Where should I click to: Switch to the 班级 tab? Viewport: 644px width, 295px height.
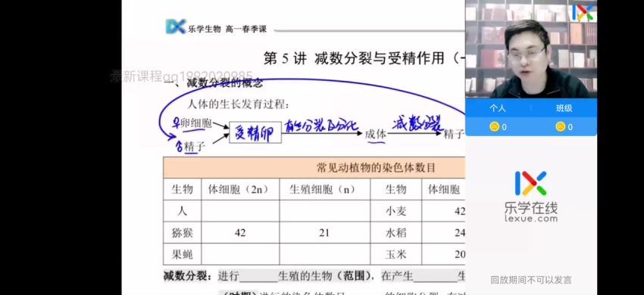[564, 108]
